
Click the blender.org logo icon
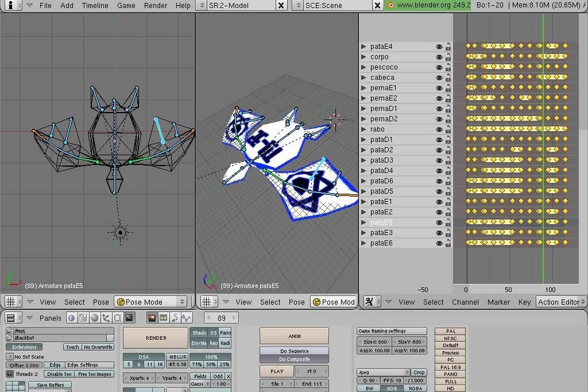[x=390, y=5]
